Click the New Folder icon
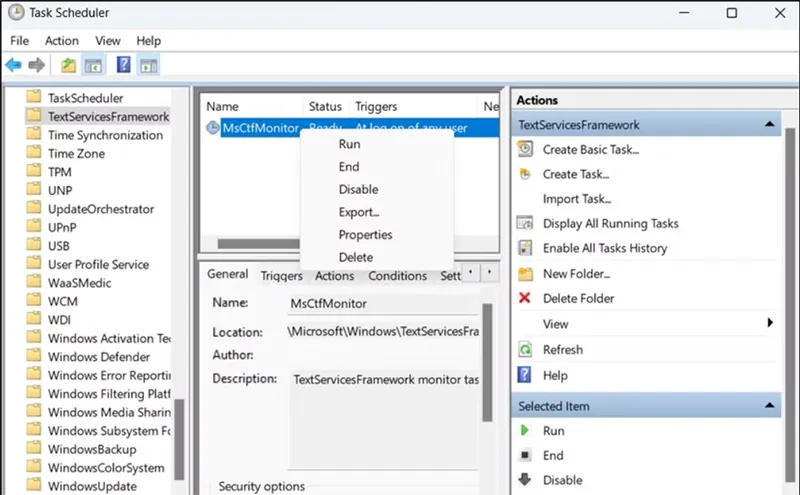The image size is (800, 495). point(526,274)
